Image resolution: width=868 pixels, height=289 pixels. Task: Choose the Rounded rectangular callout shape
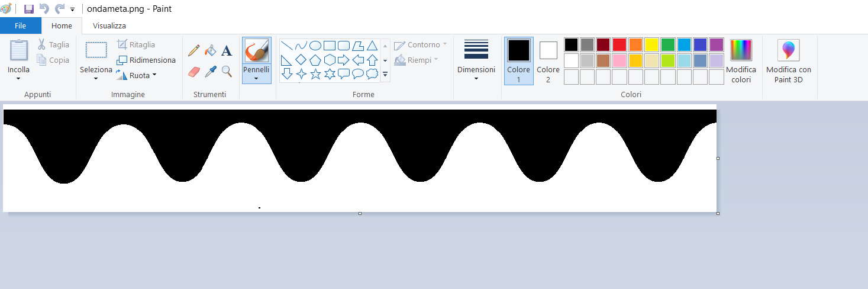[344, 74]
